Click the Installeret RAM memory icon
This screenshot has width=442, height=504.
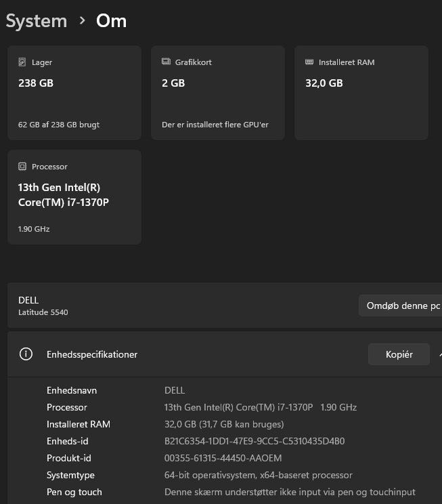(309, 62)
